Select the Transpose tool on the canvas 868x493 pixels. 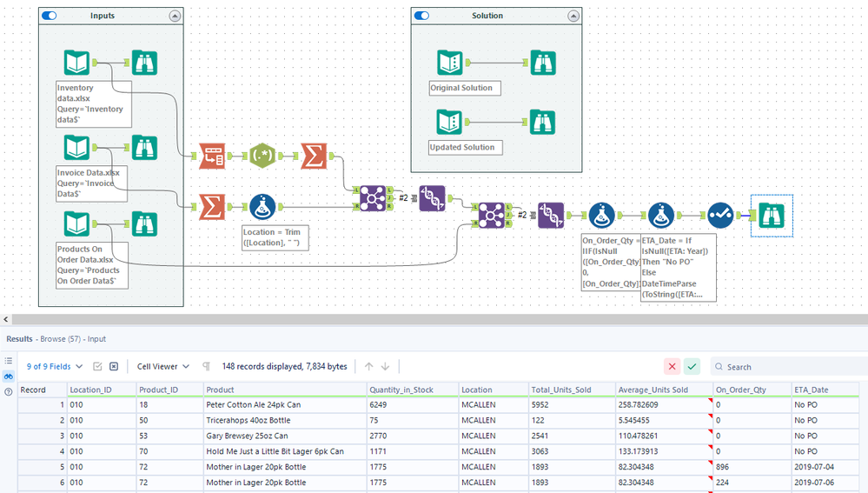[212, 157]
